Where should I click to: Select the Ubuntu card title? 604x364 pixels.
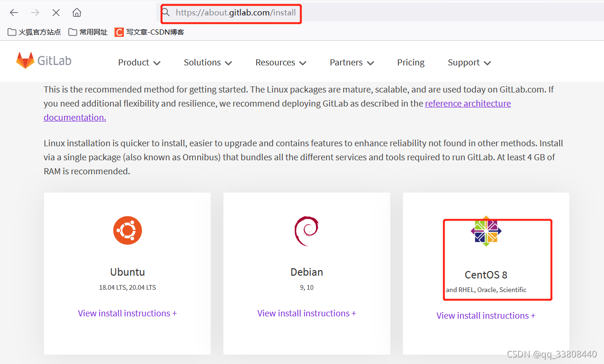point(128,272)
